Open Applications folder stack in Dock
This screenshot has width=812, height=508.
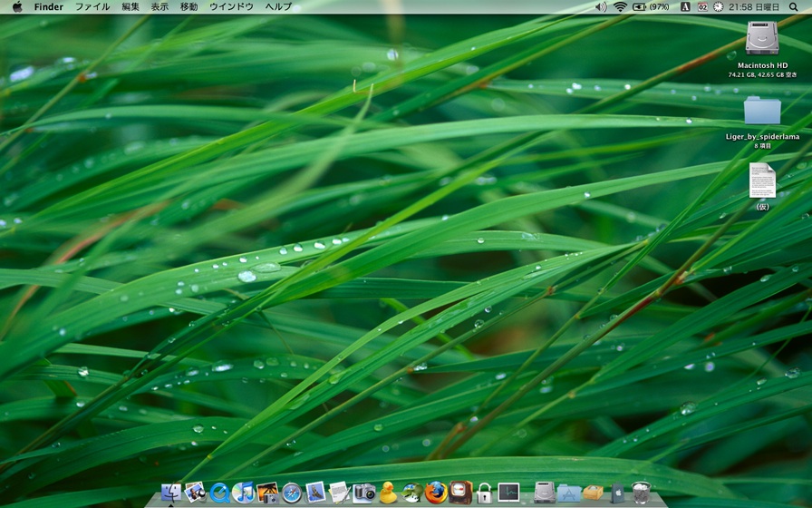pyautogui.click(x=568, y=493)
